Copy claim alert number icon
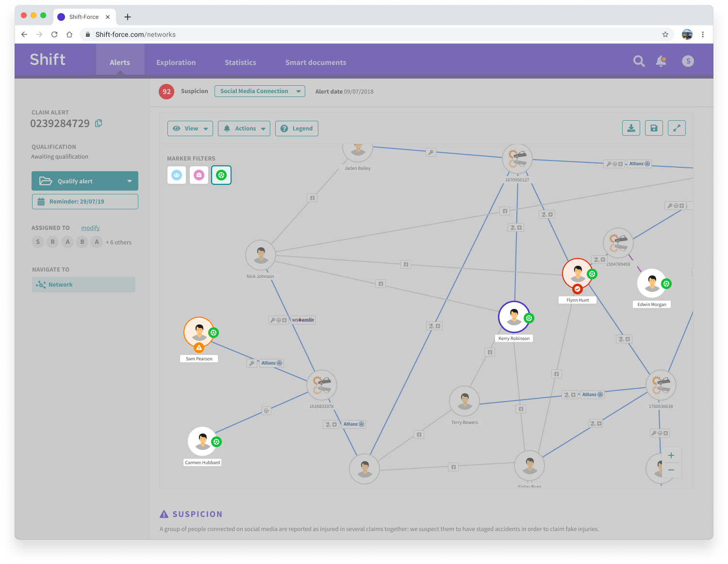 tap(99, 123)
